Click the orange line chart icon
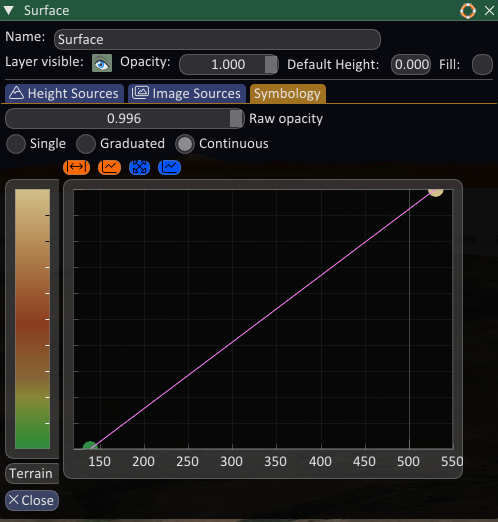The height and width of the screenshot is (522, 498). (109, 167)
